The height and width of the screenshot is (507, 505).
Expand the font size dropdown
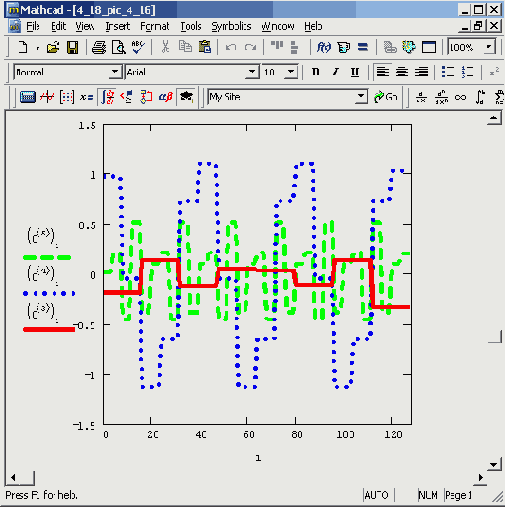pyautogui.click(x=291, y=72)
